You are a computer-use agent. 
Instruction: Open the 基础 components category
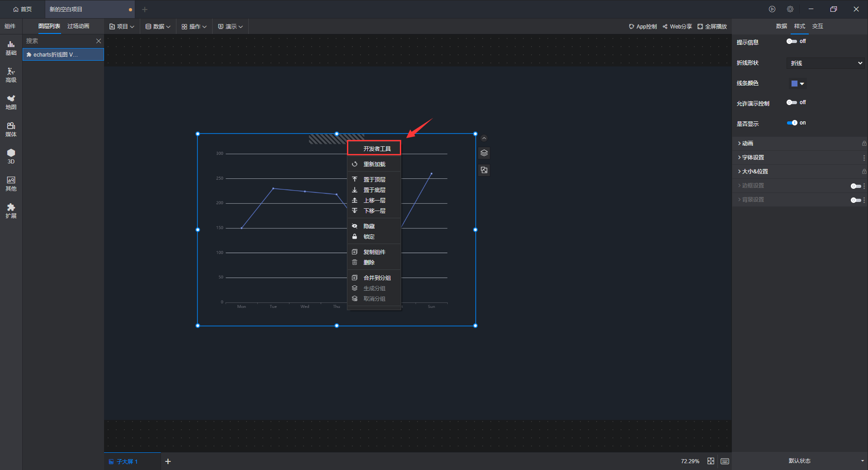coord(11,48)
